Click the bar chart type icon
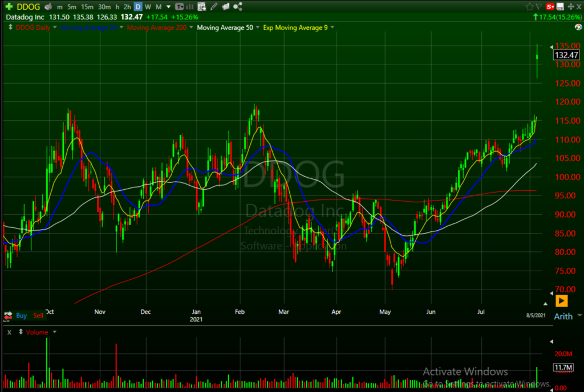Viewport: 584px width, 392px height. point(189,6)
